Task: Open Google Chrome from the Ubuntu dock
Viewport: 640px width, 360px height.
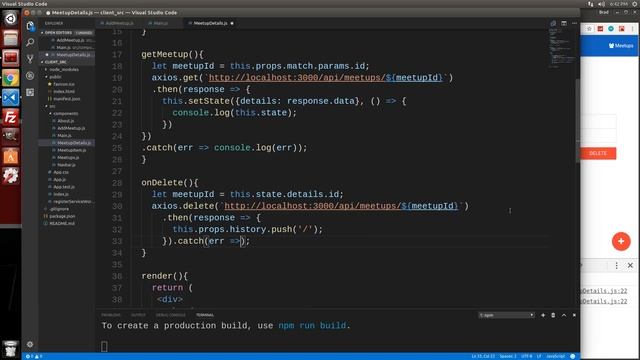Action: coord(11,78)
